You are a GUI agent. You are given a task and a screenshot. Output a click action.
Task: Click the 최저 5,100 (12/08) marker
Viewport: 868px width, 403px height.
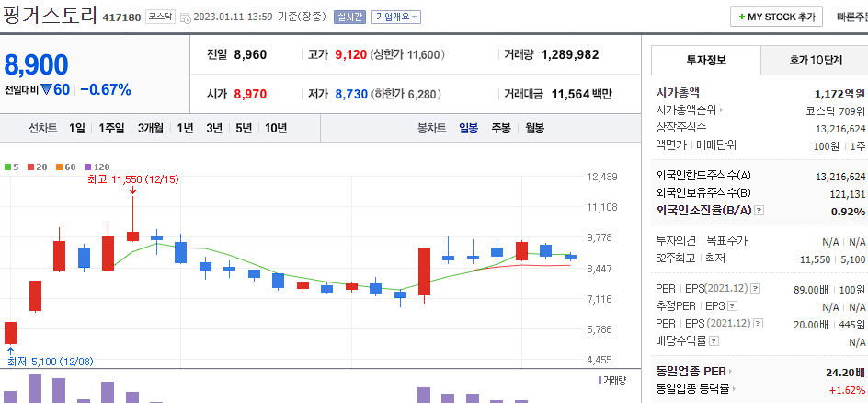click(x=51, y=362)
